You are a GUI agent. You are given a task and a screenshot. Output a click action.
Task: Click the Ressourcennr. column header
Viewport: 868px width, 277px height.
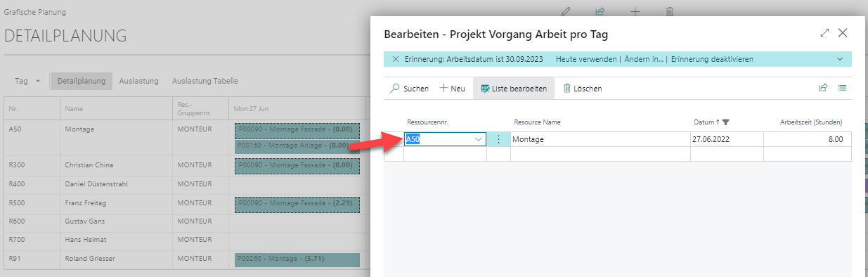(428, 122)
